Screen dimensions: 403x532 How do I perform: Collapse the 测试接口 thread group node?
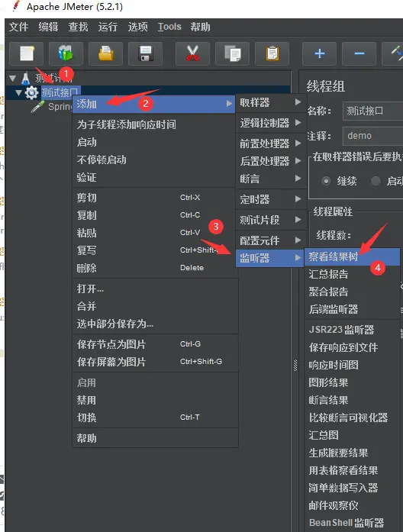point(18,92)
